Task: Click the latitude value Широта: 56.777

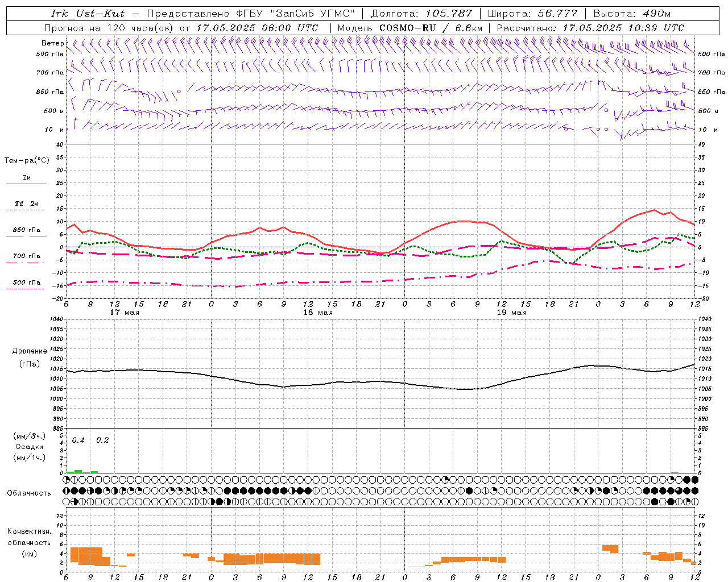Action: coord(532,14)
